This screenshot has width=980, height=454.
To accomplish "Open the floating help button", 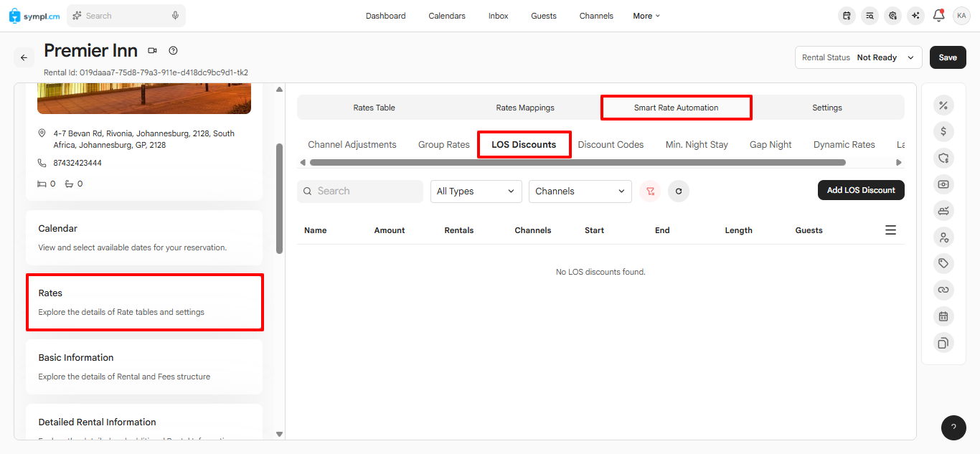I will tap(953, 427).
